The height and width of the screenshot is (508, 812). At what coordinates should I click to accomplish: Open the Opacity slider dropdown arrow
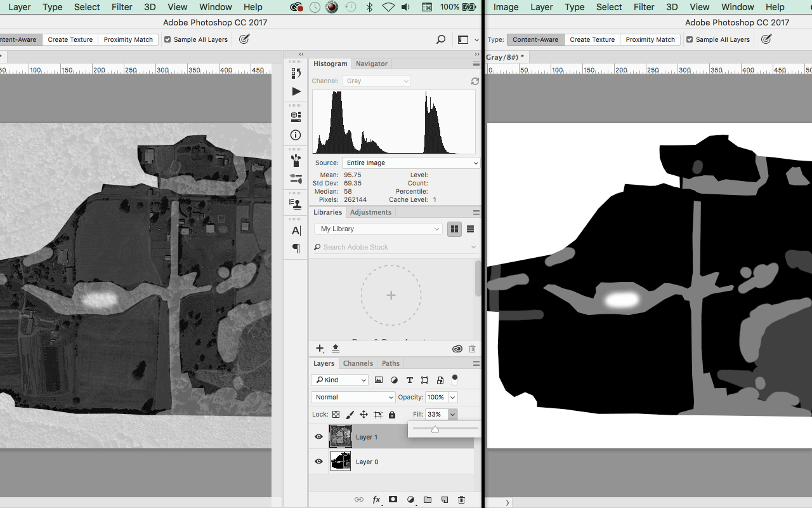tap(453, 397)
